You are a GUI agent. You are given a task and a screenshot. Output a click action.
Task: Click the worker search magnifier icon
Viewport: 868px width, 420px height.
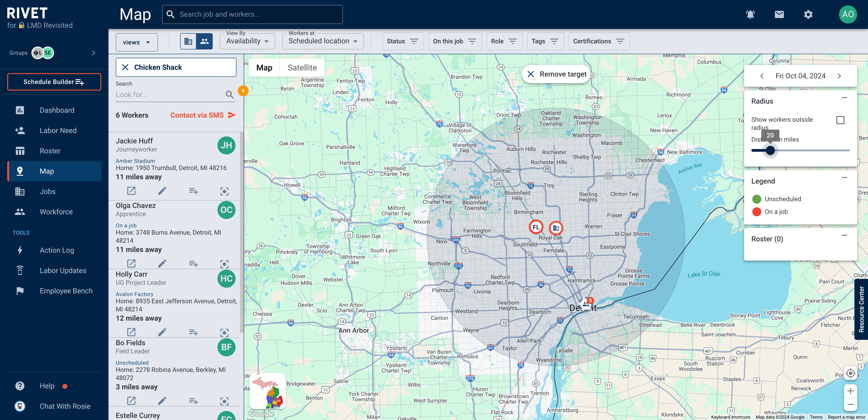229,95
